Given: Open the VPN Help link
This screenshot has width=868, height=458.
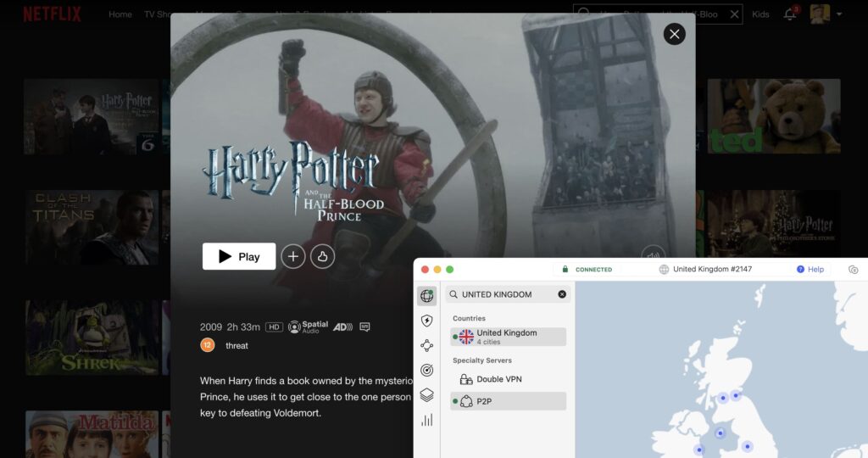Looking at the screenshot, I should tap(810, 269).
